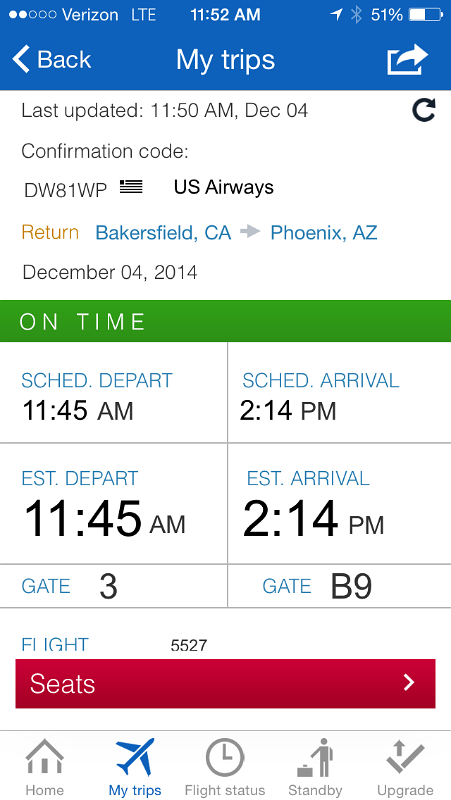Expand Seats using the right chevron
451x800 pixels.
pyautogui.click(x=409, y=682)
